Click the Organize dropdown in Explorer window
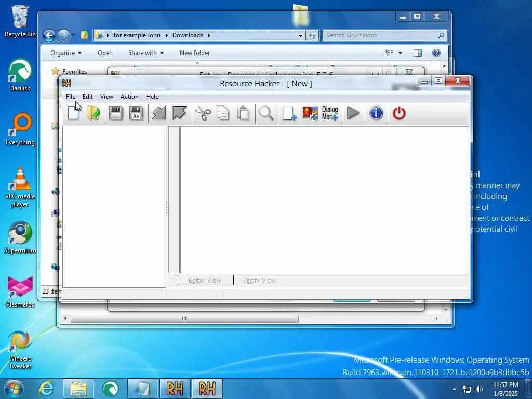Image resolution: width=532 pixels, height=399 pixels. tap(66, 53)
